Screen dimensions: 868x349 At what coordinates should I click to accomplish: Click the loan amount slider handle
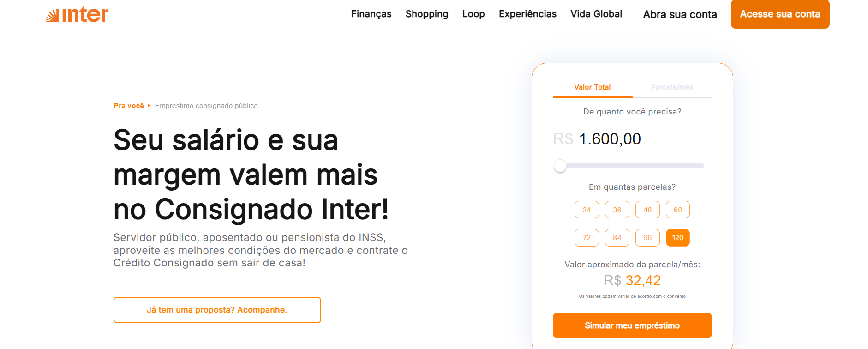click(x=560, y=166)
